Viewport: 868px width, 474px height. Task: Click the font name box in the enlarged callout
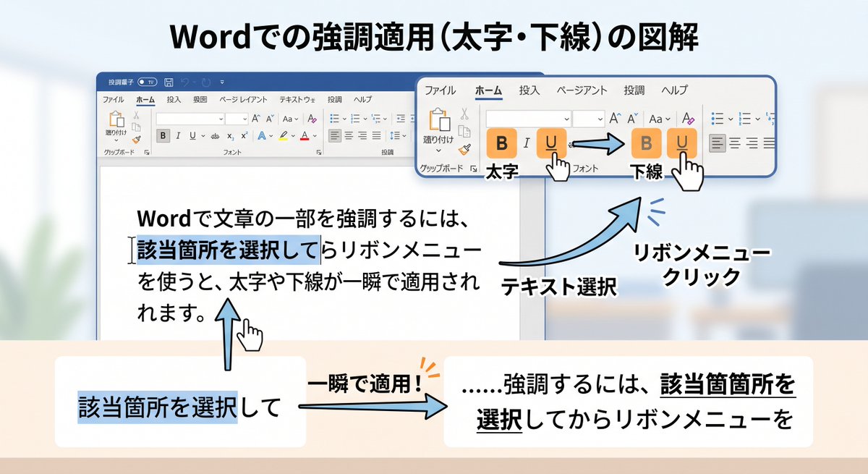pos(528,119)
